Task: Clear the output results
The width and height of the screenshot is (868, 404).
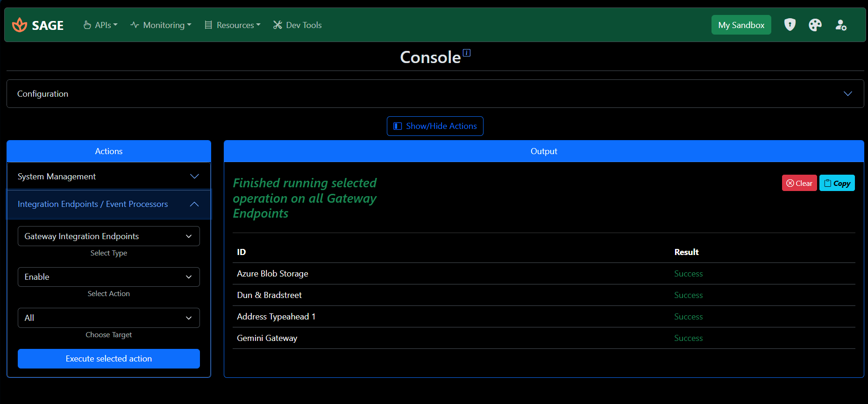Action: (799, 183)
